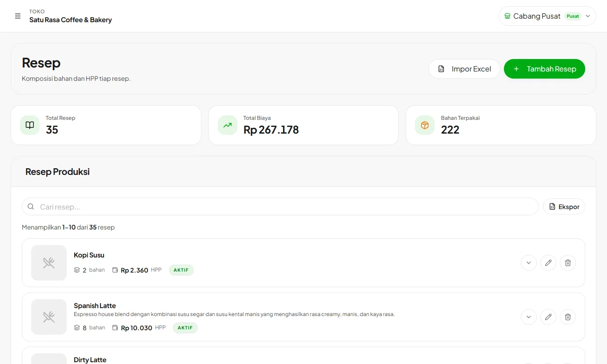Open the Cabang Pusat branch selector
Screen dimensions: 607x364
pyautogui.click(x=547, y=16)
